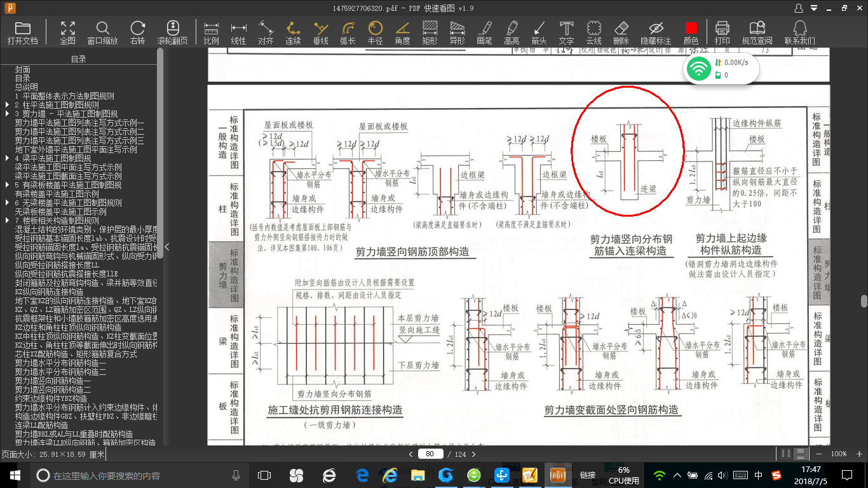The image size is (868, 488).
Task: Select the 箭头 arrow annotation tool
Action: 539,33
